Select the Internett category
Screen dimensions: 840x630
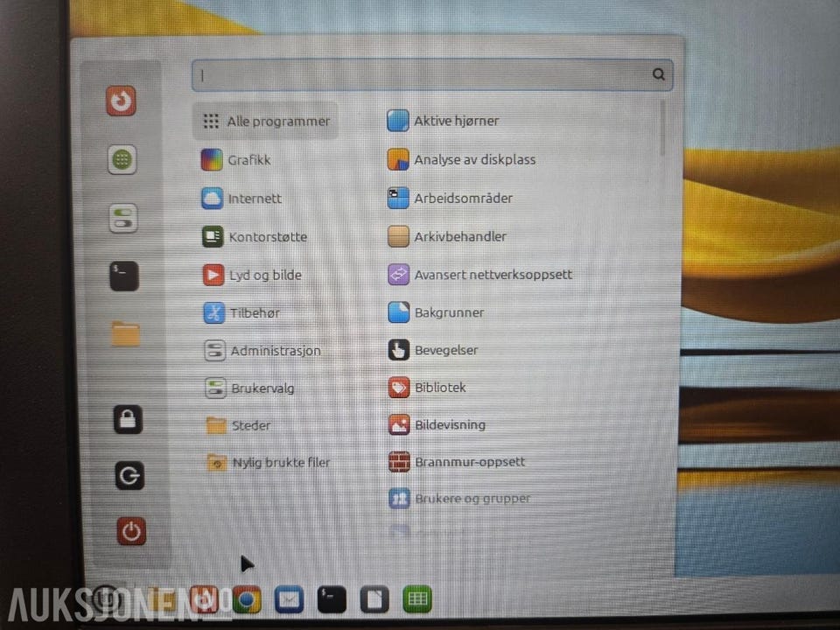pyautogui.click(x=241, y=199)
